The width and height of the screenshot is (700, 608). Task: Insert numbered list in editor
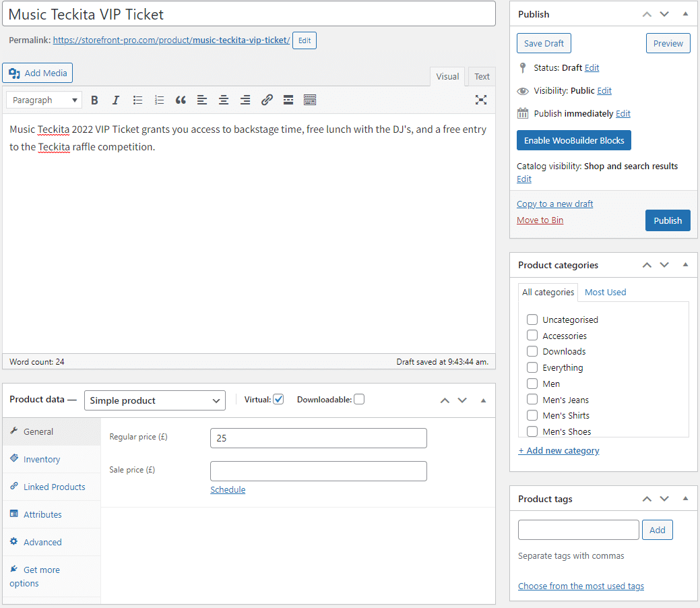tap(159, 100)
